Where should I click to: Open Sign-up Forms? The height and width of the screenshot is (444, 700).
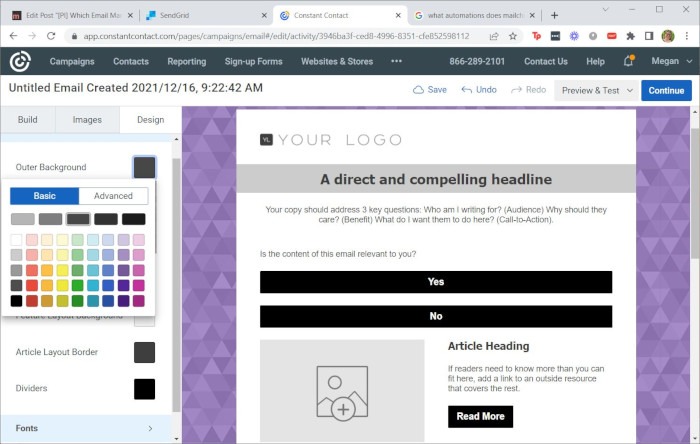pyautogui.click(x=254, y=61)
